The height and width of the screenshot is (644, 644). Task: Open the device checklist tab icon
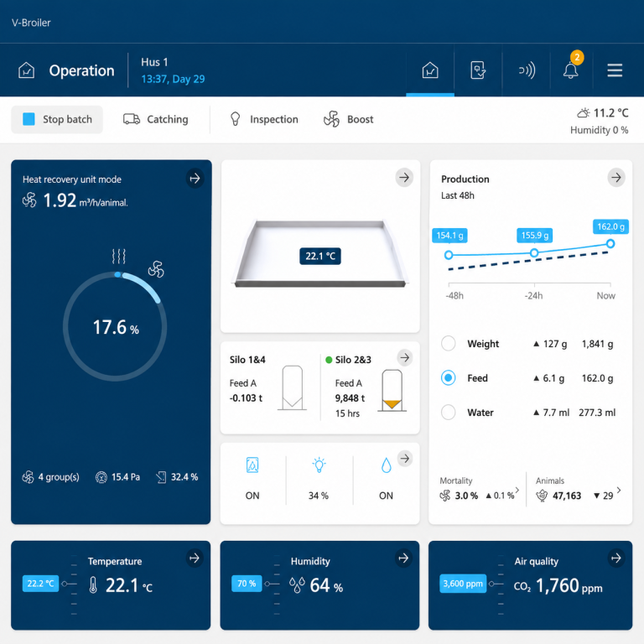pos(478,70)
